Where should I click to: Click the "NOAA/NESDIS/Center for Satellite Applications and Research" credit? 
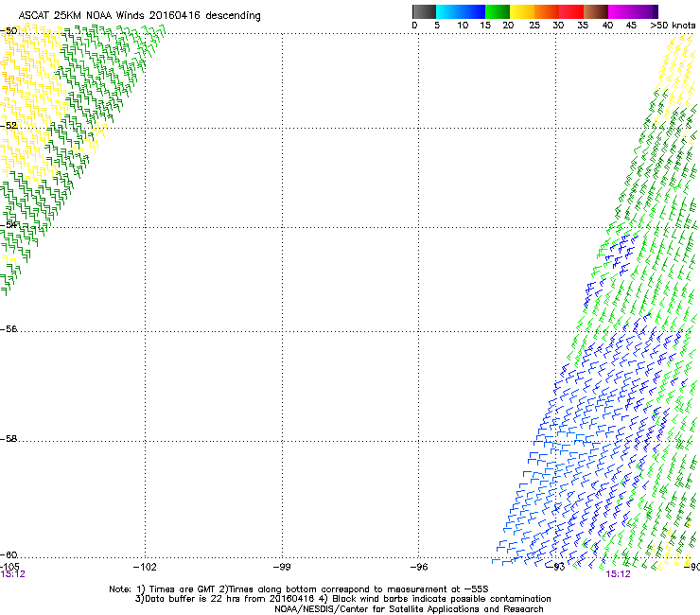click(x=409, y=609)
